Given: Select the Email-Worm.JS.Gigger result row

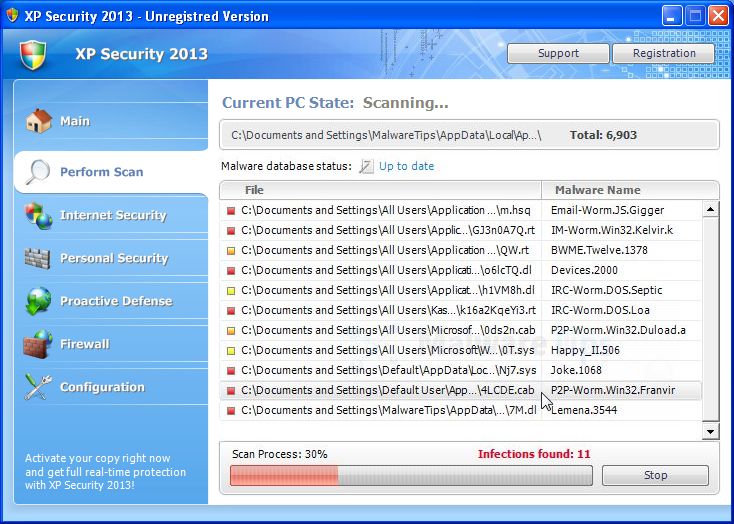Looking at the screenshot, I should click(460, 210).
